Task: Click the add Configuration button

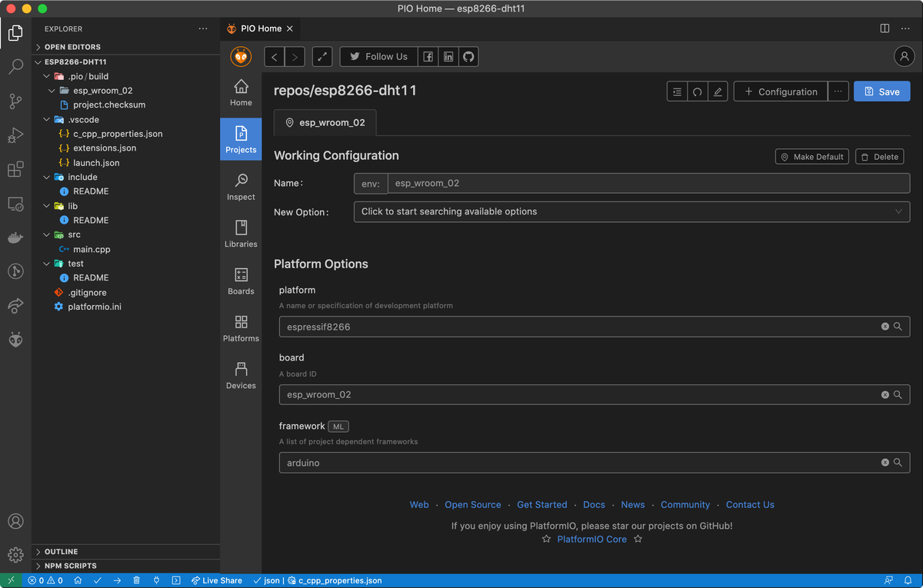Action: click(x=781, y=91)
